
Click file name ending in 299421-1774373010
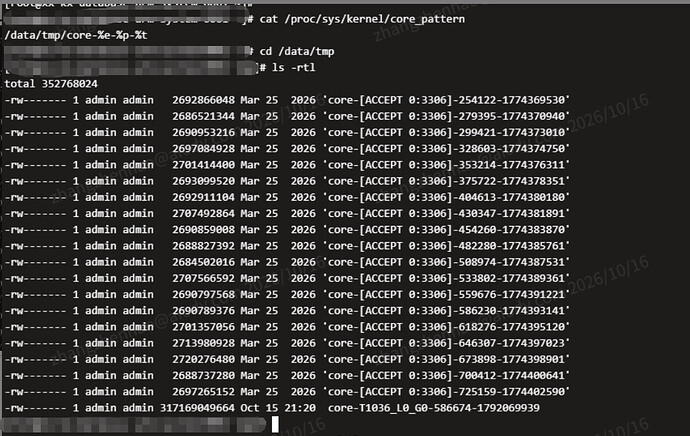[447, 132]
